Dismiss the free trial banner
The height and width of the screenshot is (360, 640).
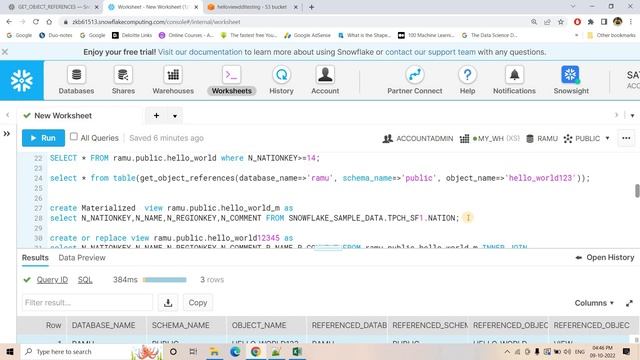pos(5,52)
